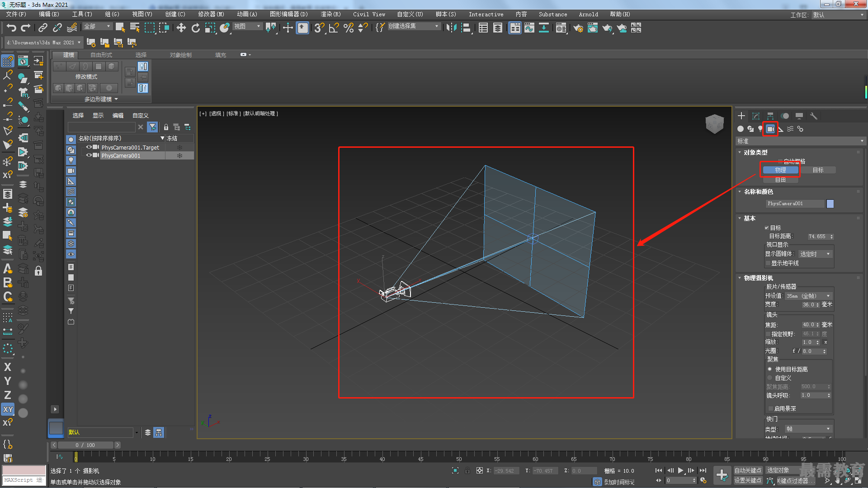The height and width of the screenshot is (488, 868).
Task: Select the Lights bulb category icon
Action: (760, 129)
